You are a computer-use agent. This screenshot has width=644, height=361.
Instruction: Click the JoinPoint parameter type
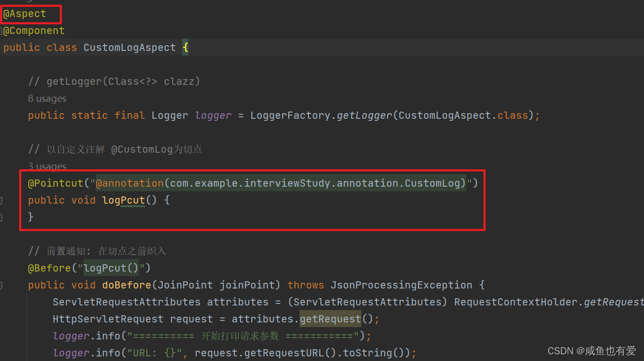(185, 285)
